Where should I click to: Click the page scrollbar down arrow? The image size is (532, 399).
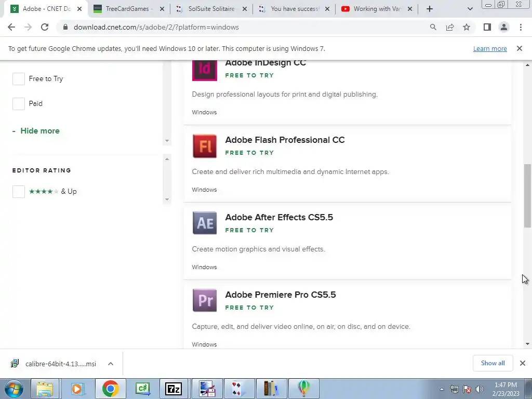click(527, 344)
